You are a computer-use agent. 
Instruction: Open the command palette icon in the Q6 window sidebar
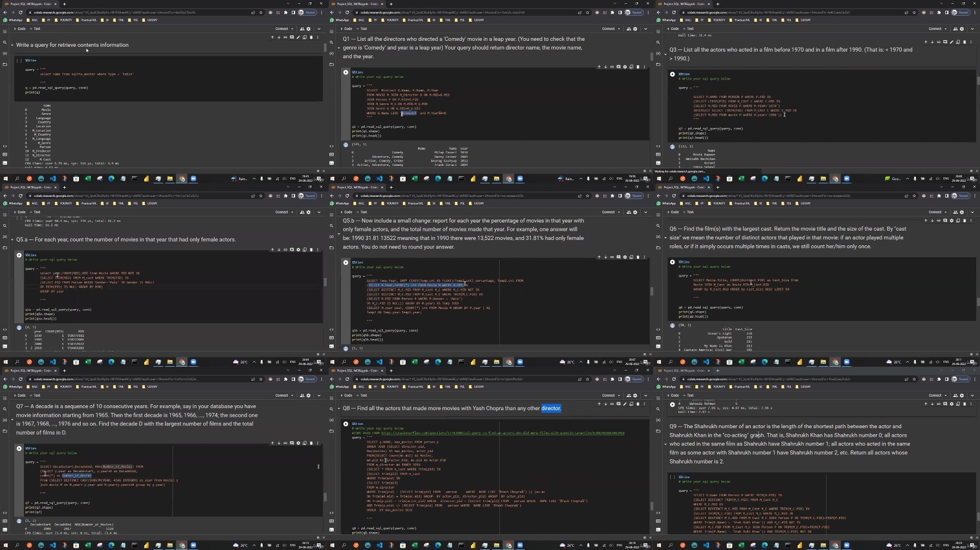click(658, 338)
